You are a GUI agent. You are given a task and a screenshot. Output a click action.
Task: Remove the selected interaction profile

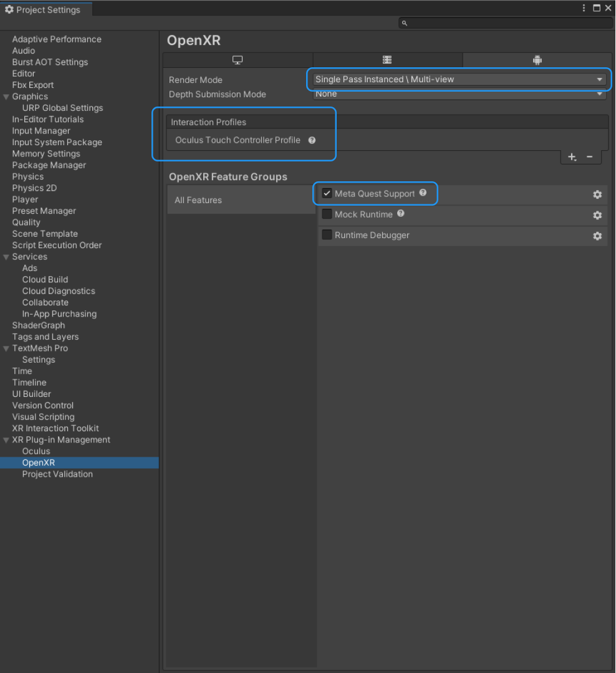[589, 157]
